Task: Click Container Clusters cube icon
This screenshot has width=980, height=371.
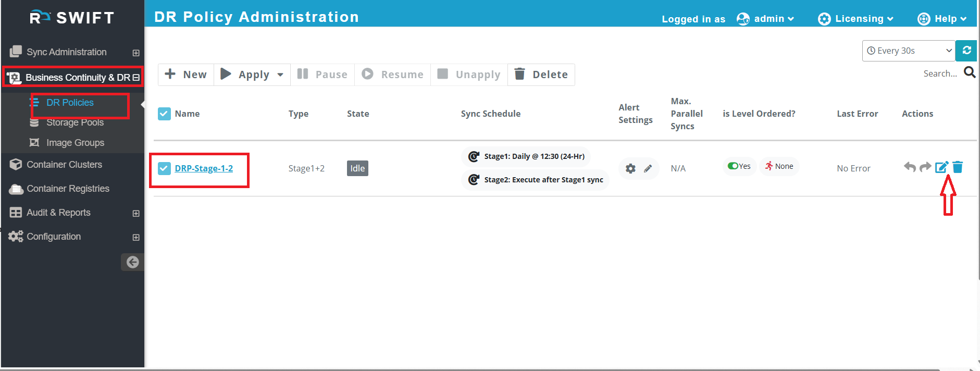Action: pyautogui.click(x=16, y=165)
